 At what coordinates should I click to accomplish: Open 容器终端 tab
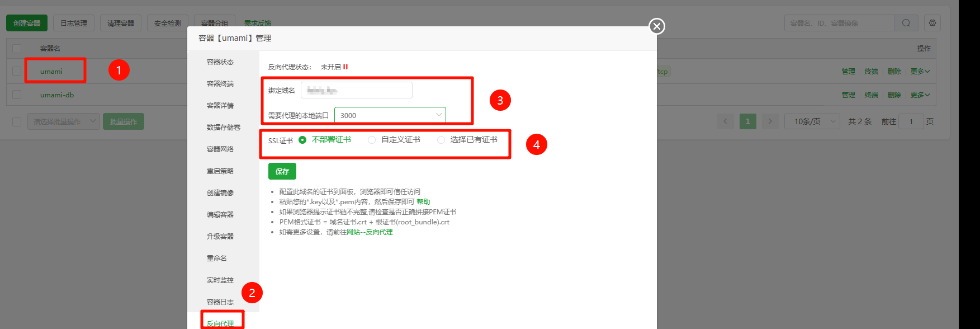click(220, 84)
